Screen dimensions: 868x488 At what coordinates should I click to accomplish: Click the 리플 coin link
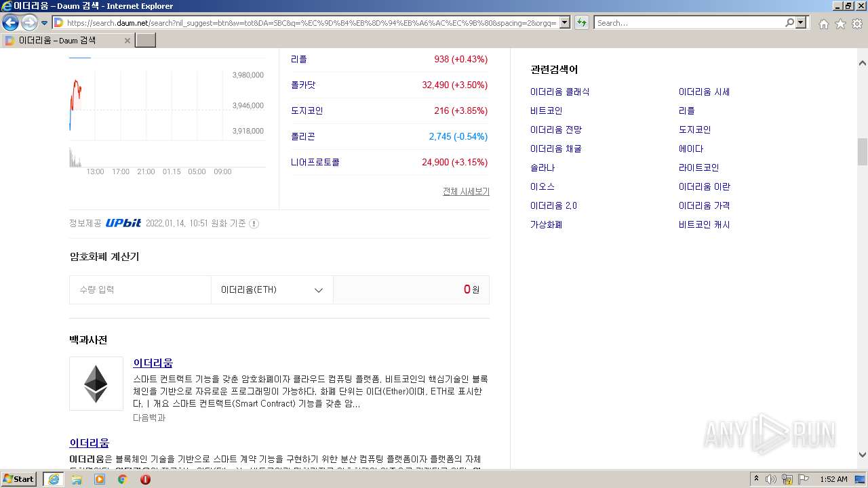coord(298,59)
